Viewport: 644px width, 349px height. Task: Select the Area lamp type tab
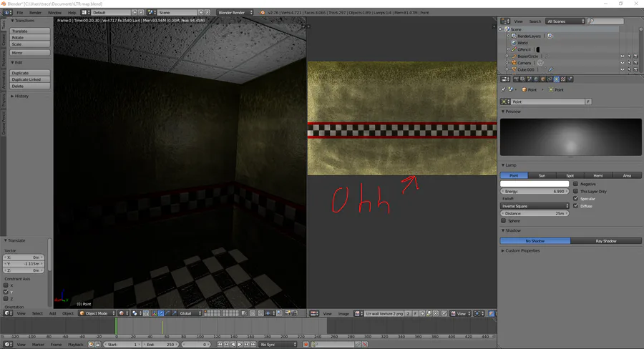tap(627, 175)
